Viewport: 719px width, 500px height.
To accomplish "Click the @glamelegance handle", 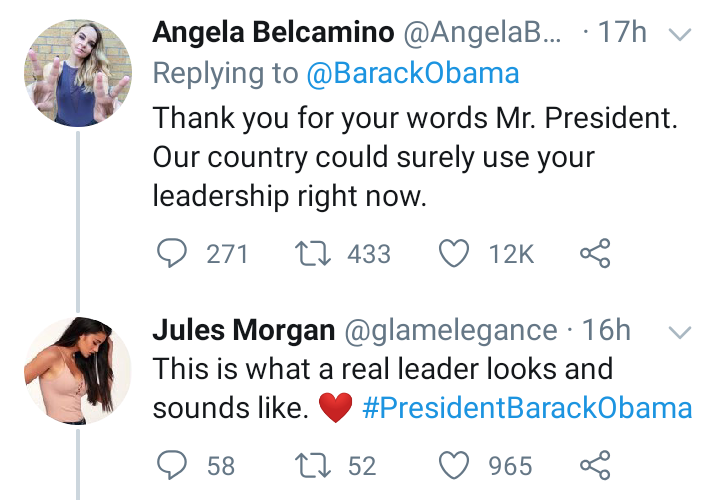I will [x=452, y=329].
